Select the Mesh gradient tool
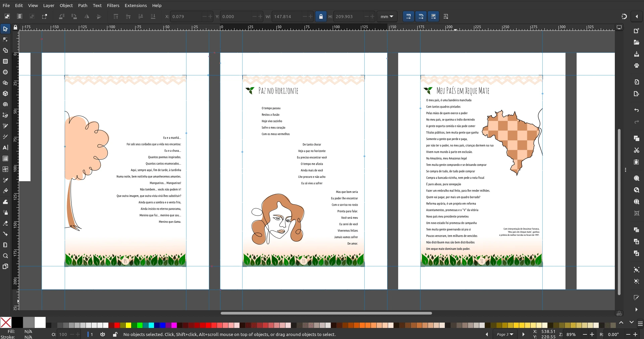Viewport: 644px width, 339px height. tap(5, 169)
